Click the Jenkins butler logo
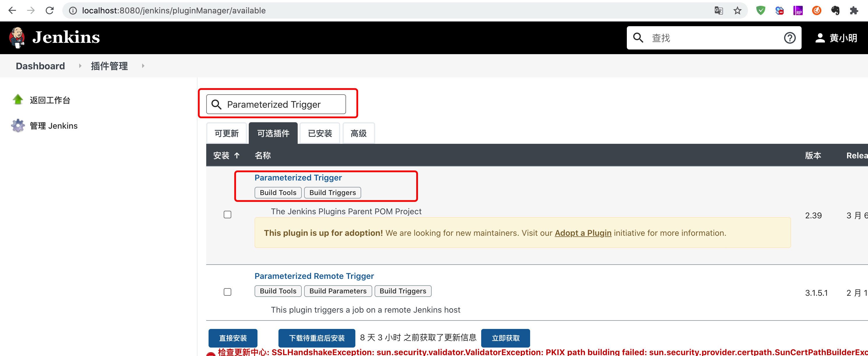 pos(17,38)
